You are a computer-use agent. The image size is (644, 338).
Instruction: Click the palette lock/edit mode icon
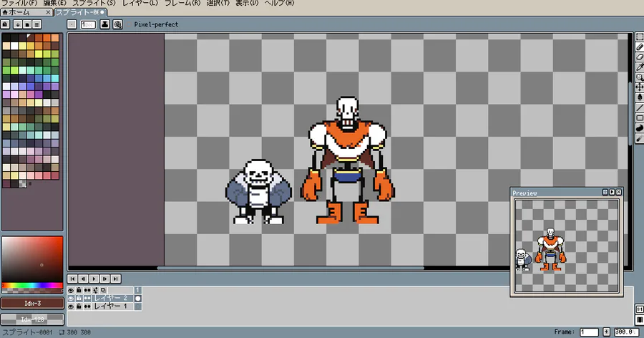(5, 24)
